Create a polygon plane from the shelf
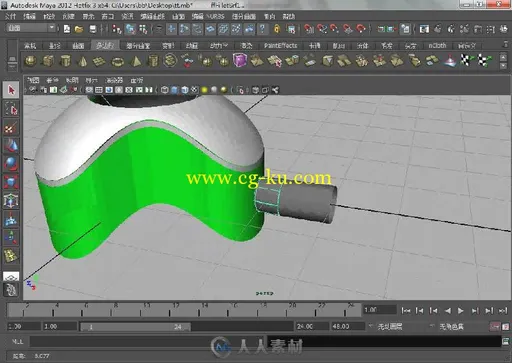 click(99, 61)
